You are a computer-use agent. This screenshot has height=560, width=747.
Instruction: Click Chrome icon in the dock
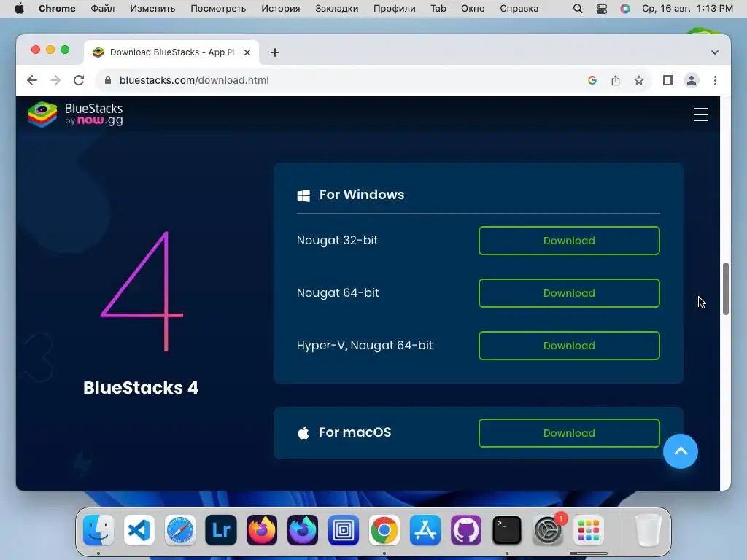click(384, 530)
